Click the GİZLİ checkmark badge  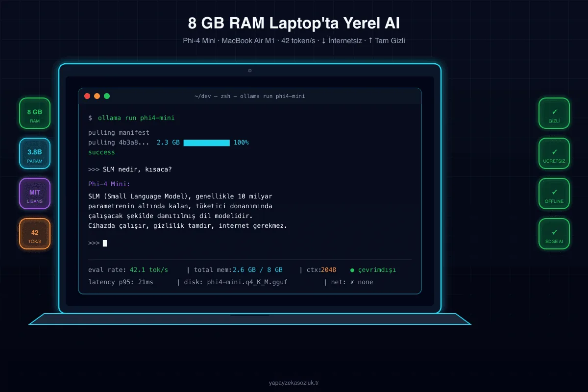554,113
